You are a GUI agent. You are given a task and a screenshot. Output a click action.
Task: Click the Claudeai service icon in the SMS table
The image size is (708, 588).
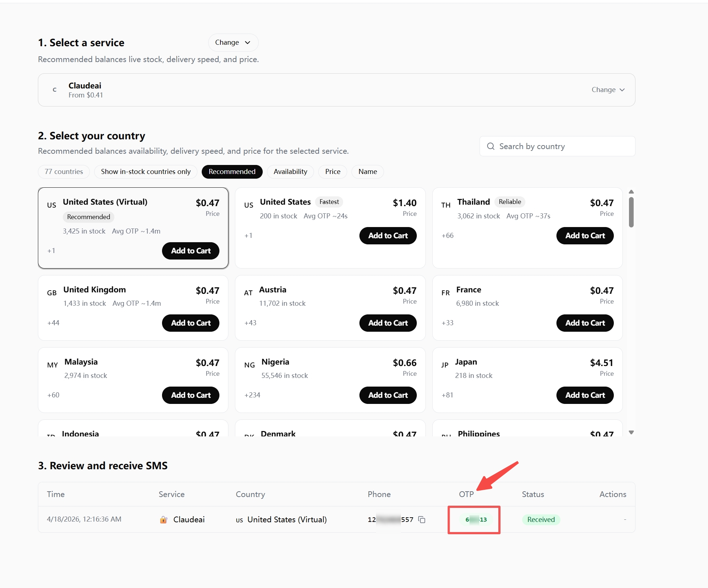point(163,519)
